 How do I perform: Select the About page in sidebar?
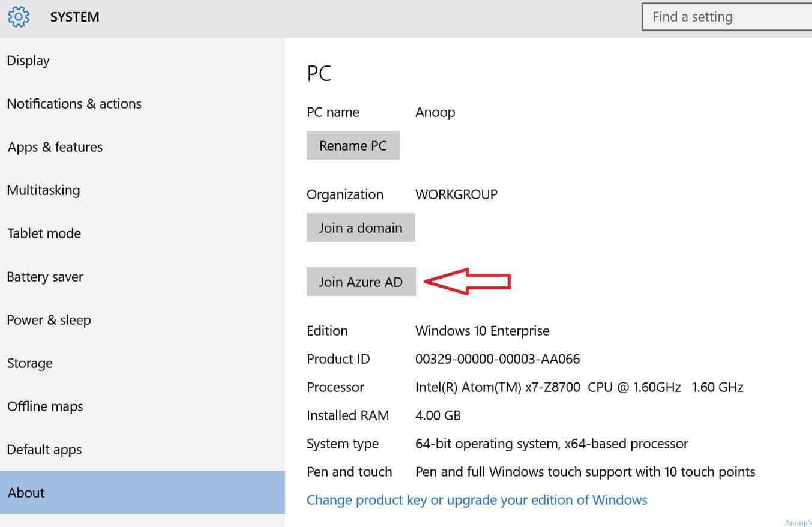[x=142, y=493]
